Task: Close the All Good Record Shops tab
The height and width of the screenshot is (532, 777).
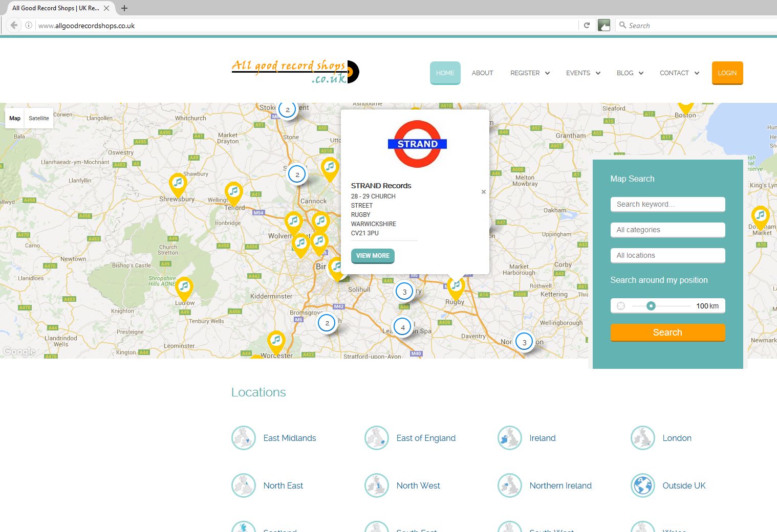Action: pos(106,8)
